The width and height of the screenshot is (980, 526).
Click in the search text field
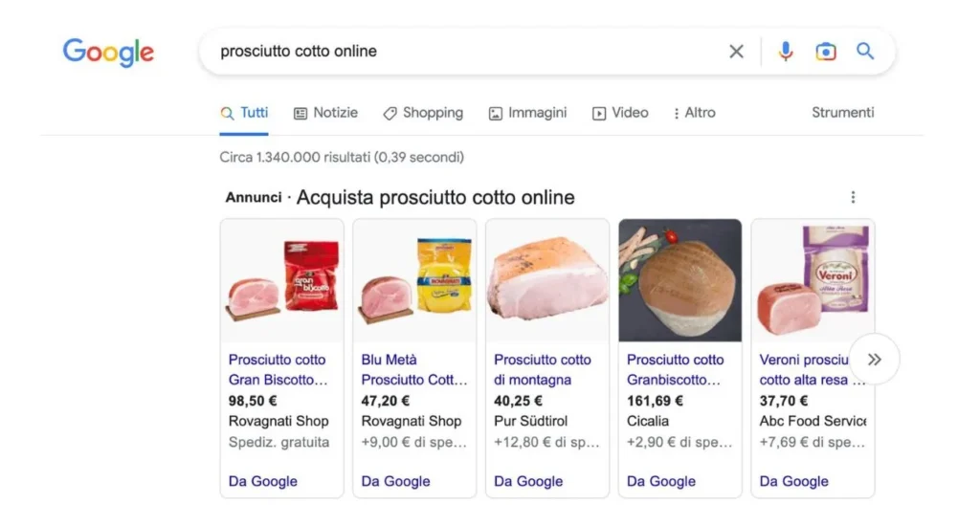click(459, 52)
